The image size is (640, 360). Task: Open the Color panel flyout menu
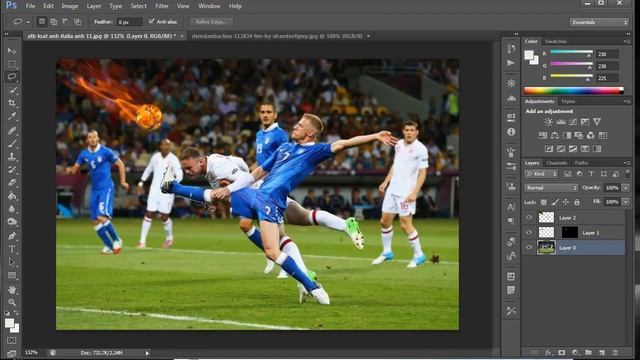tap(627, 41)
